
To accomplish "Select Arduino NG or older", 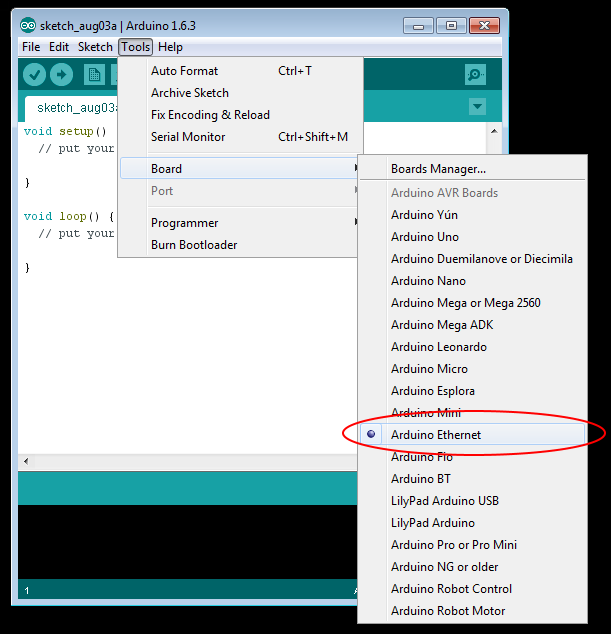I will coord(472,567).
